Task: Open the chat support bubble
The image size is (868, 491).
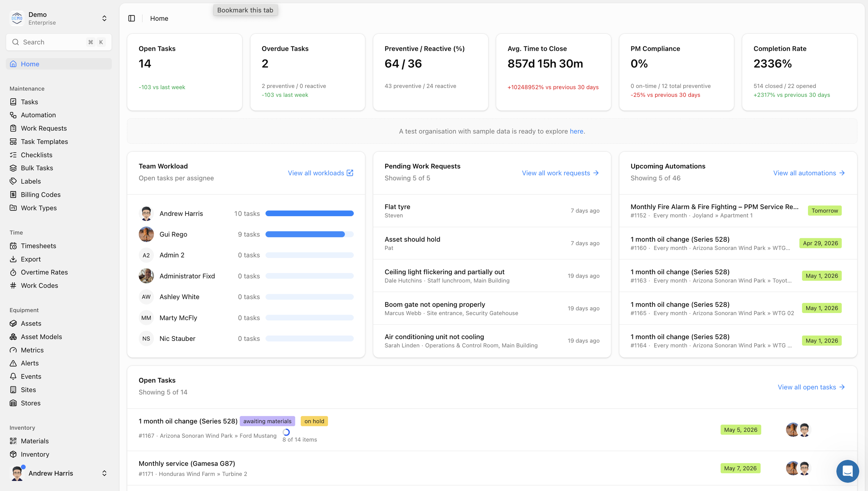Action: [847, 471]
